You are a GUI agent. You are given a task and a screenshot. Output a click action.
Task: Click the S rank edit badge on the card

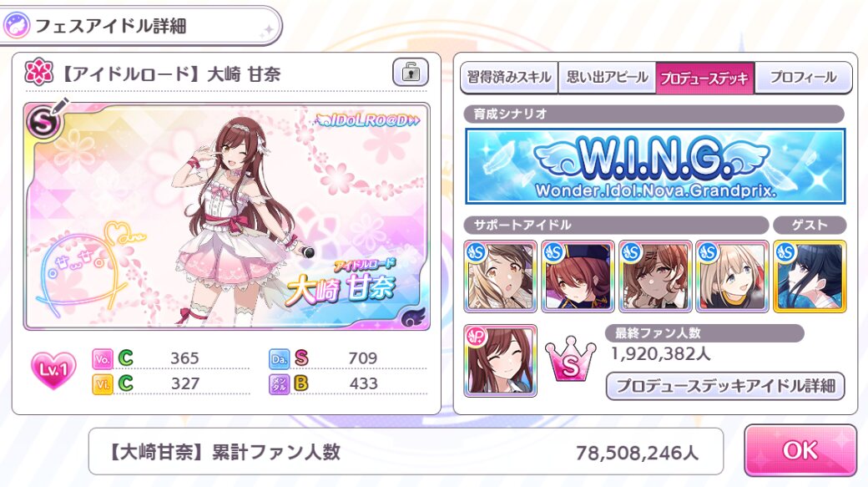(x=45, y=119)
